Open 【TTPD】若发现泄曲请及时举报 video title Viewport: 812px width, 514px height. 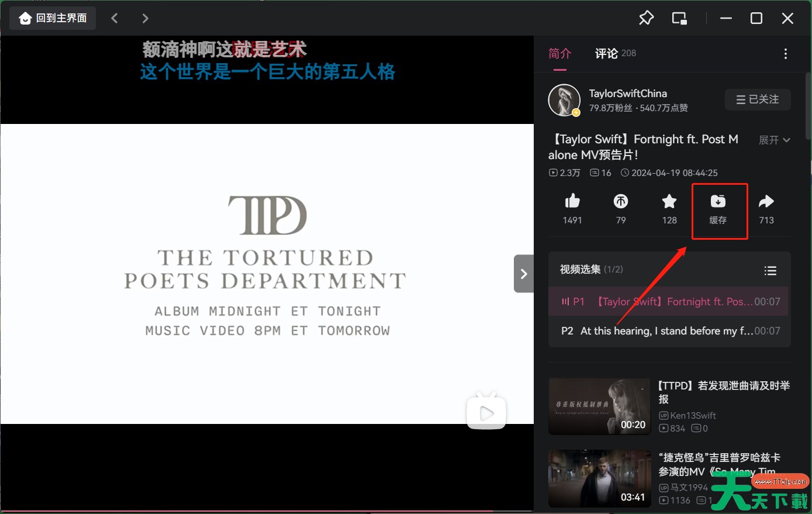[724, 392]
